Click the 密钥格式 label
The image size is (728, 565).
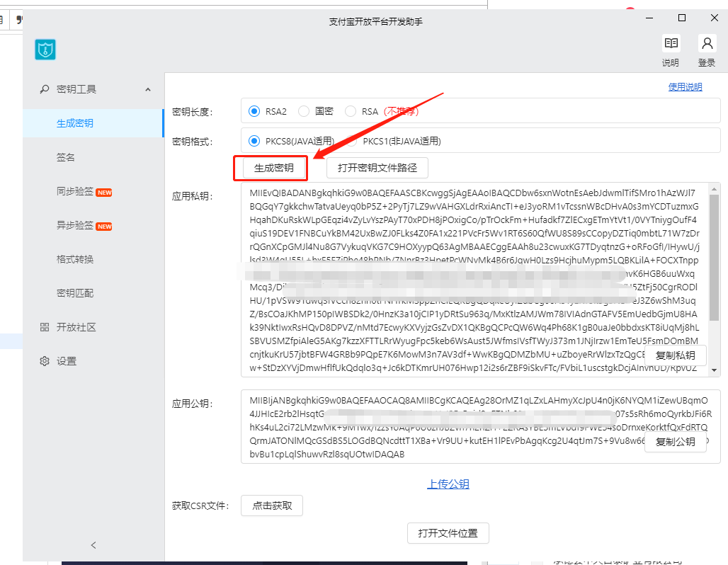coord(192,142)
